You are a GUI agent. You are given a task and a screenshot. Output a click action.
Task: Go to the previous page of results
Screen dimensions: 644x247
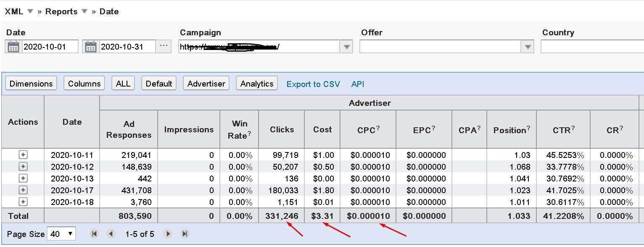click(x=111, y=234)
